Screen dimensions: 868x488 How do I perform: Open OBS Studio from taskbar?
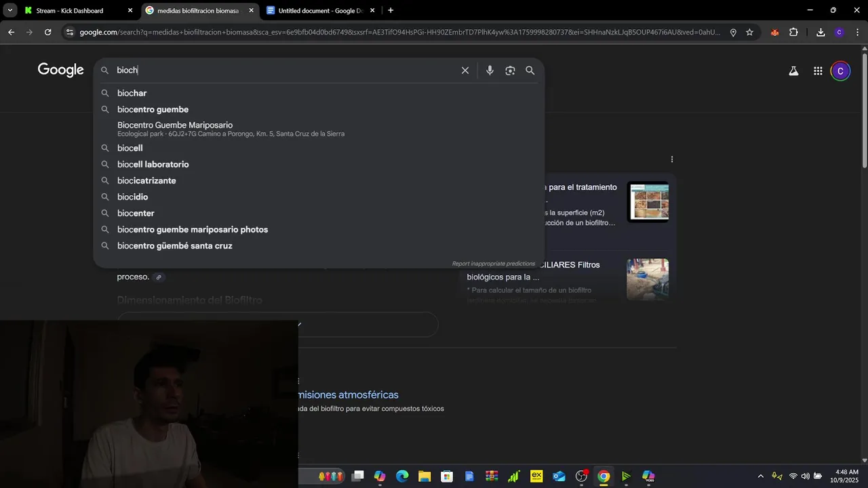click(581, 476)
